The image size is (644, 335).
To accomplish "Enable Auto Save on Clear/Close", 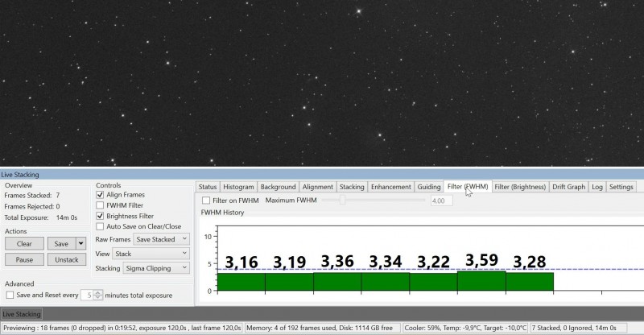I will click(100, 226).
